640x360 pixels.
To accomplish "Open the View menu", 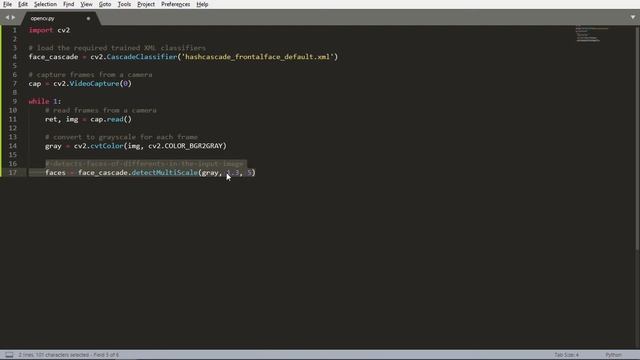I will pos(86,4).
